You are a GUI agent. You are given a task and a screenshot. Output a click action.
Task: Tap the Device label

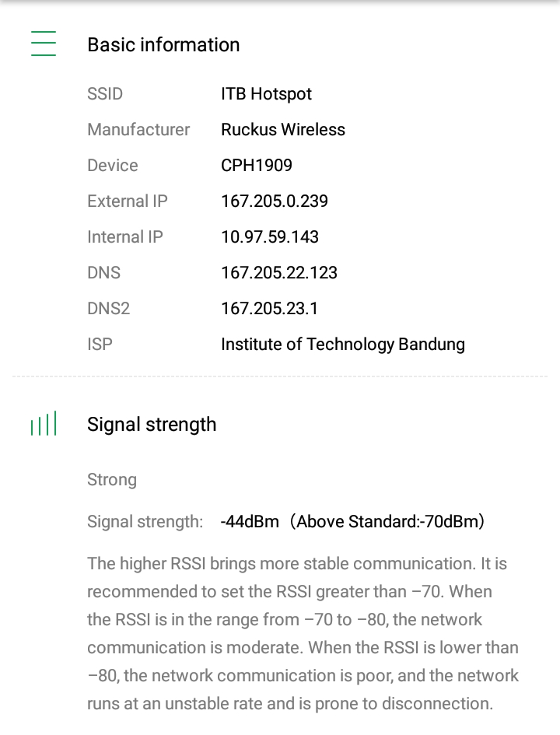tap(113, 166)
